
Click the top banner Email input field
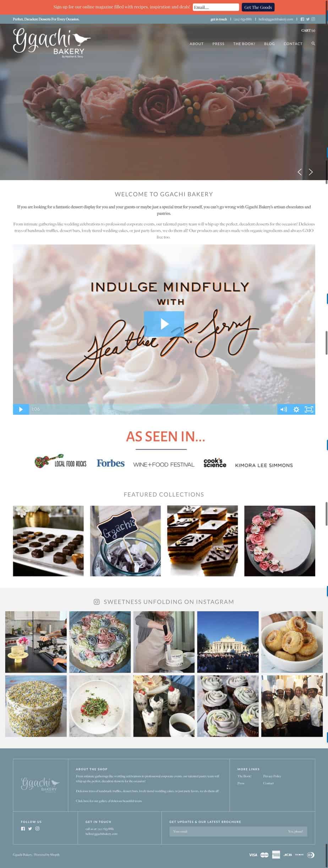click(x=216, y=7)
